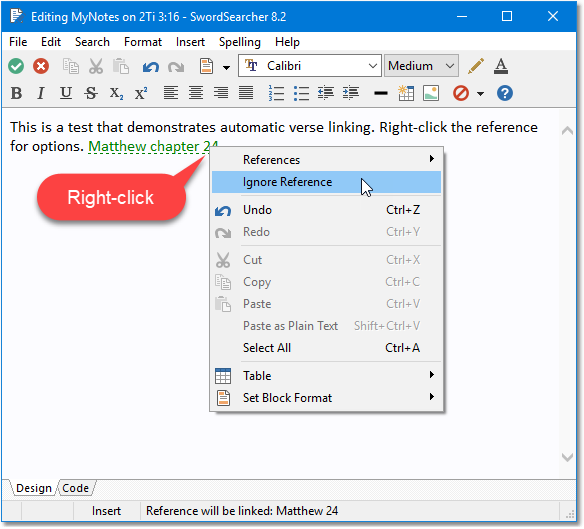Image resolution: width=584 pixels, height=529 pixels.
Task: Open the Format menu
Action: [x=143, y=42]
